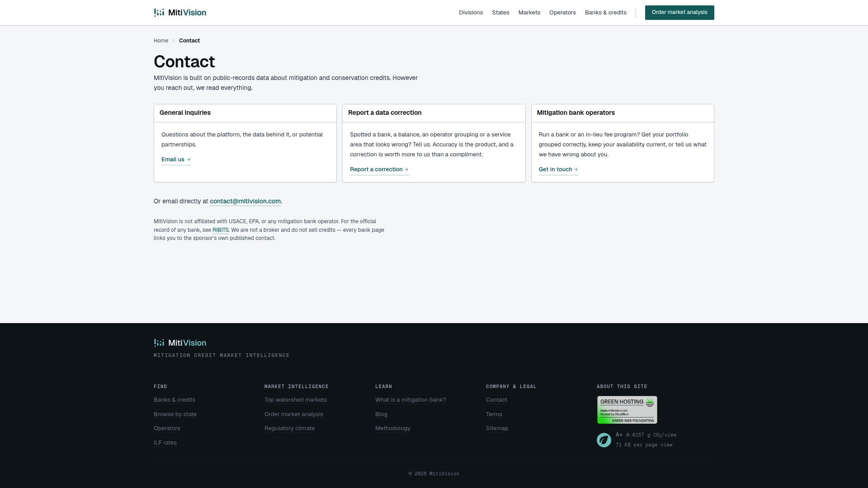
Task: Open Markets in the top navigation
Action: pos(529,13)
